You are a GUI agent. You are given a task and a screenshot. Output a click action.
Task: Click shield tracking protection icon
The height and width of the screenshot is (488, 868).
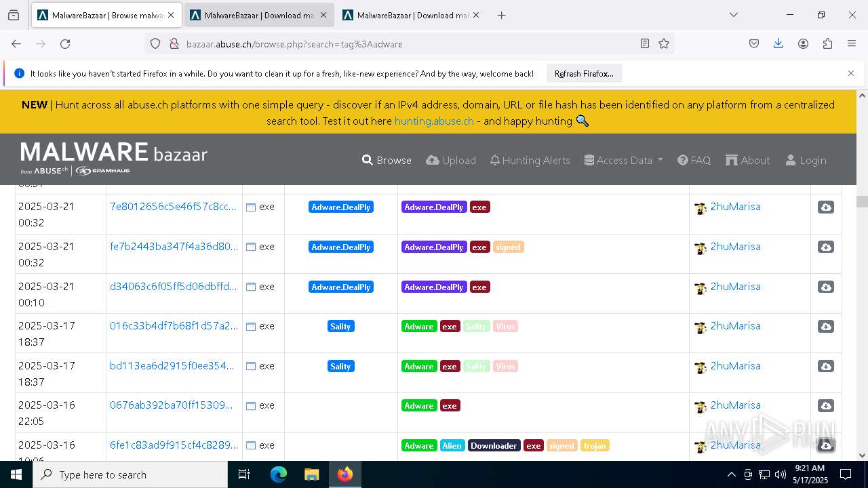coord(155,43)
